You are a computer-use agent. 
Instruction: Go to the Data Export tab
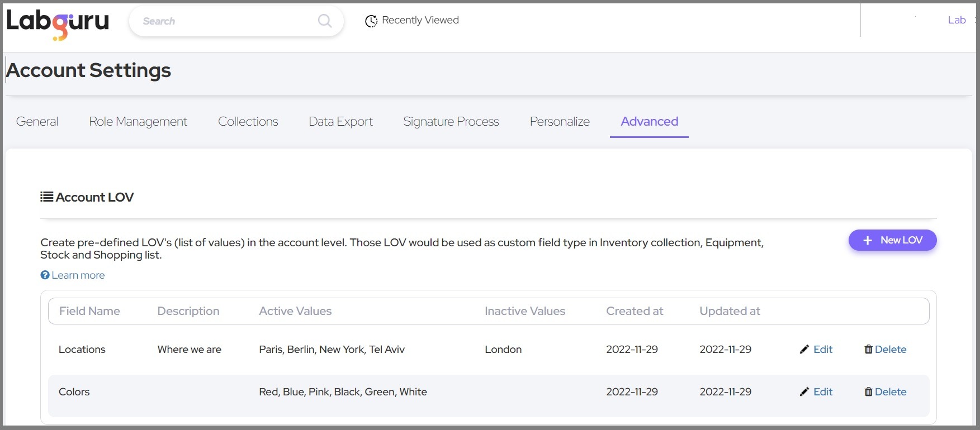tap(340, 122)
